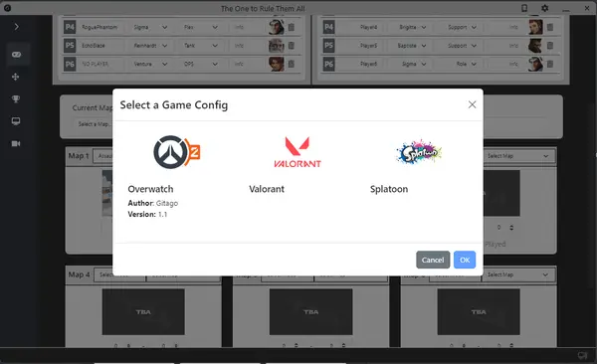Delete the Player6 row on the right team
Screen dimensions: 597x364
pos(550,64)
